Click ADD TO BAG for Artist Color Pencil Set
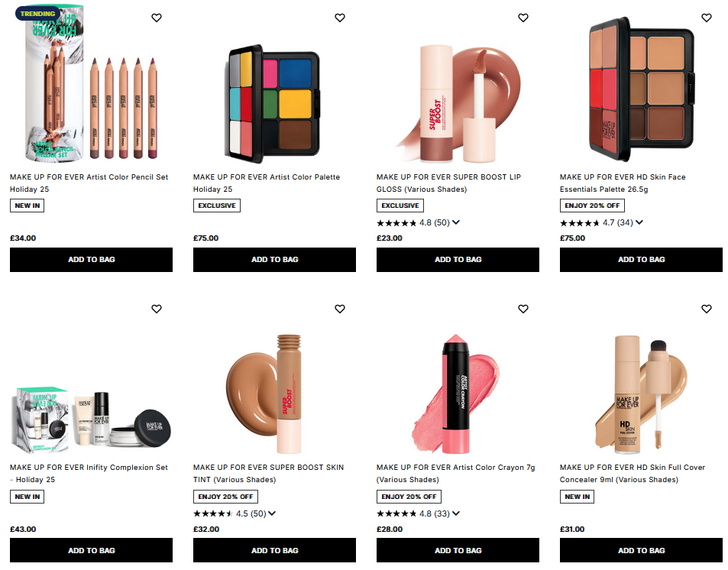 [91, 259]
